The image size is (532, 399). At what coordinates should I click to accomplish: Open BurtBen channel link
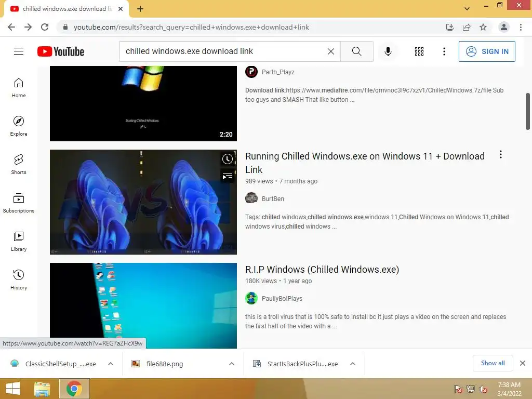click(x=273, y=199)
